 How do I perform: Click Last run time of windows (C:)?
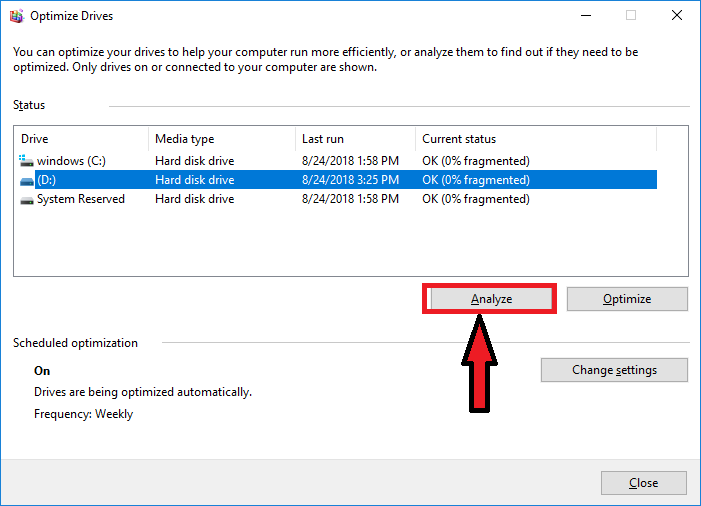[350, 161]
